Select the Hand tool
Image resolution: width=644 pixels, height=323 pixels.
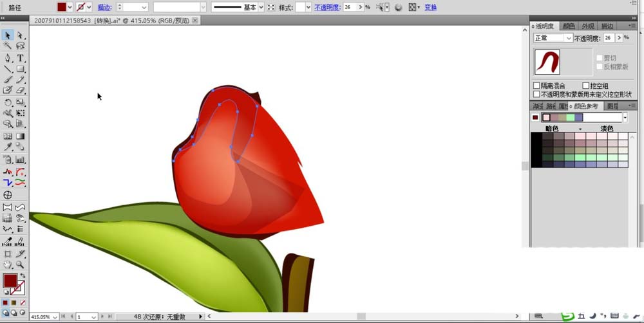coord(7,264)
